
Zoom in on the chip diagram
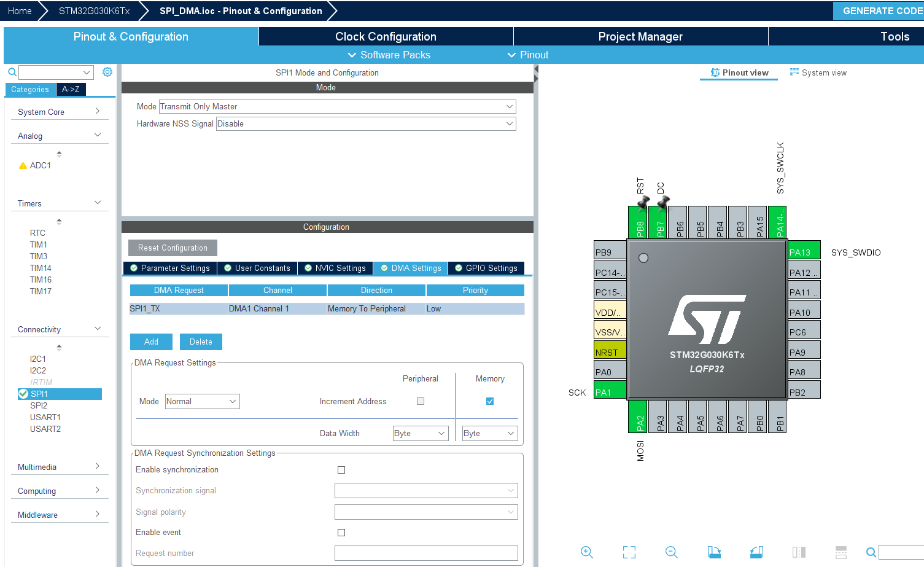(586, 552)
